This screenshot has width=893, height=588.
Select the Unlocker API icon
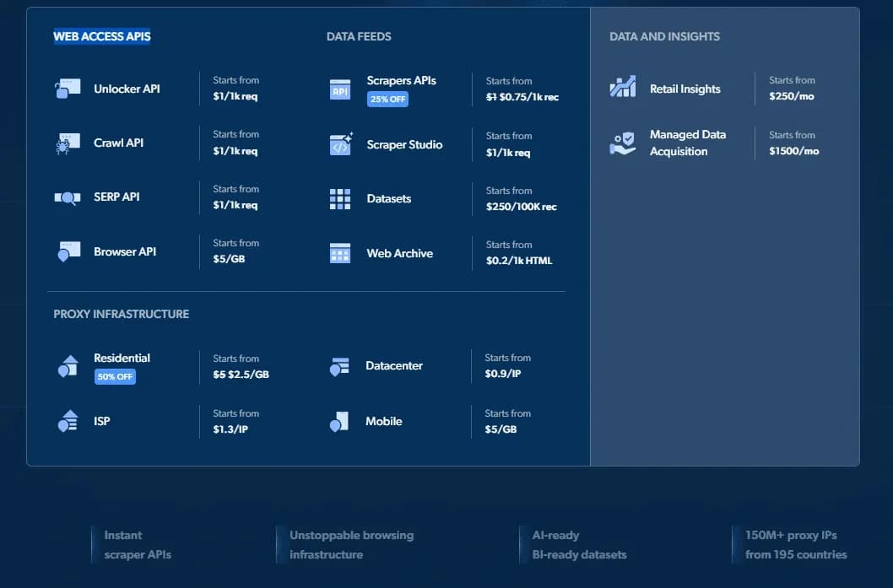(68, 88)
